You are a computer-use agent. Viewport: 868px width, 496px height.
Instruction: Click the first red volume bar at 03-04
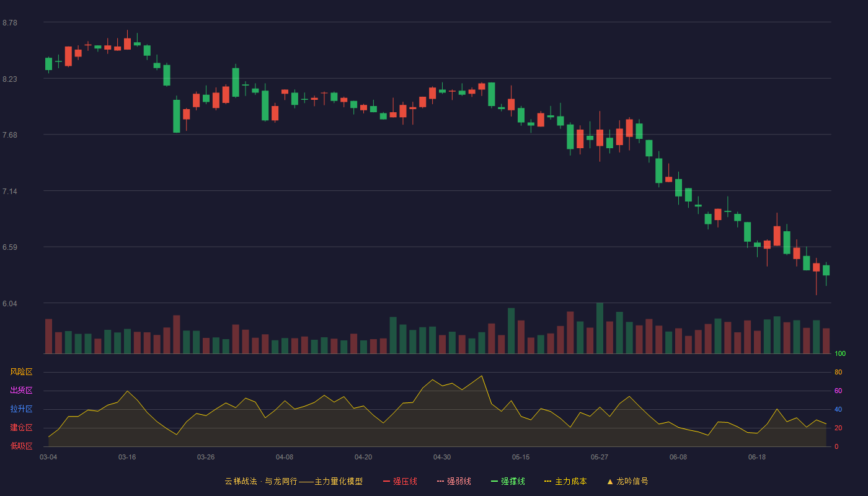coord(48,337)
